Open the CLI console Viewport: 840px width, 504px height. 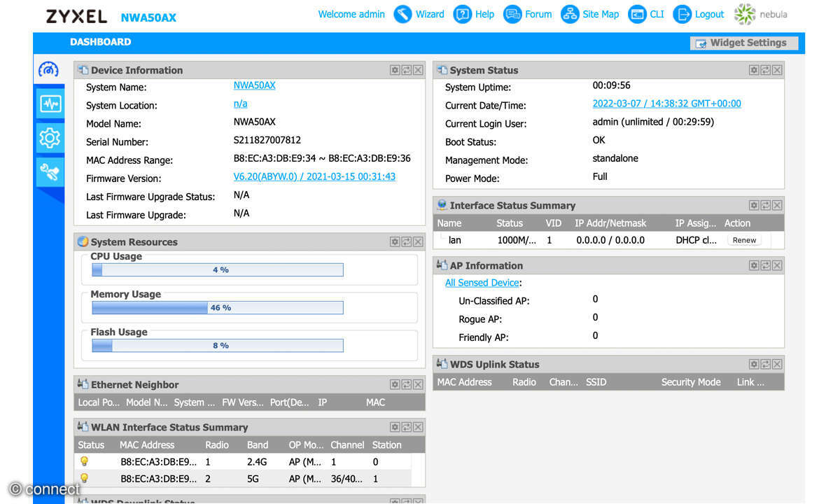646,14
